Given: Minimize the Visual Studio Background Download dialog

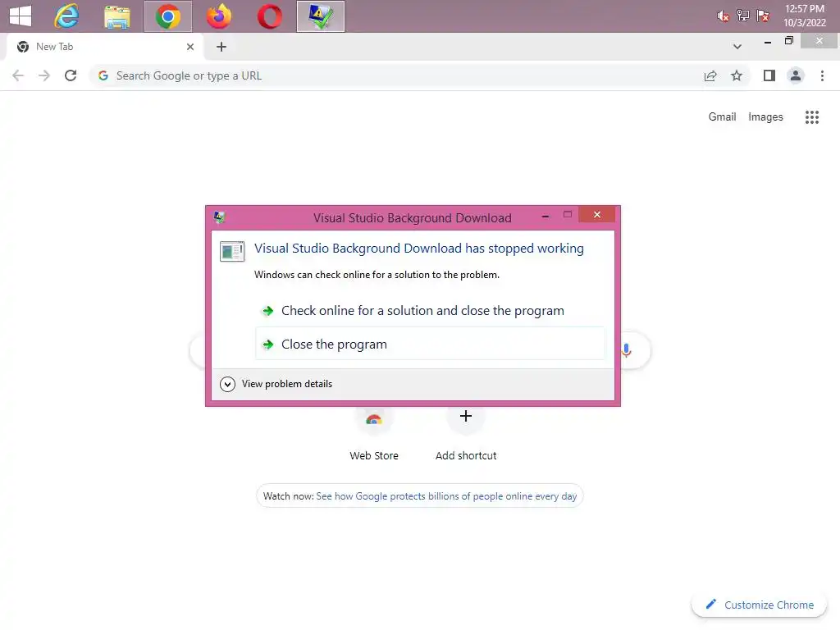Looking at the screenshot, I should click(x=546, y=216).
